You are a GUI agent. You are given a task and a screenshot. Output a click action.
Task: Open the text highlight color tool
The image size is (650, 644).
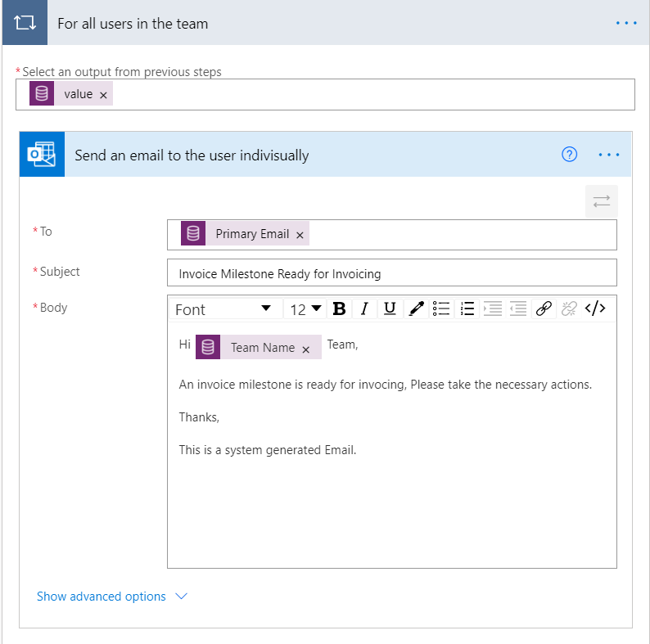click(x=416, y=308)
